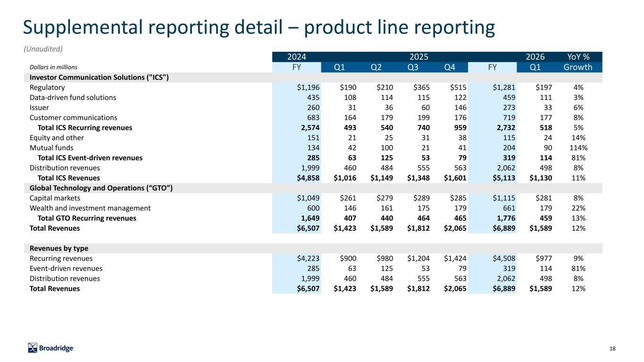Click the Wealth and investment management label
This screenshot has width=644, height=362.
point(90,208)
